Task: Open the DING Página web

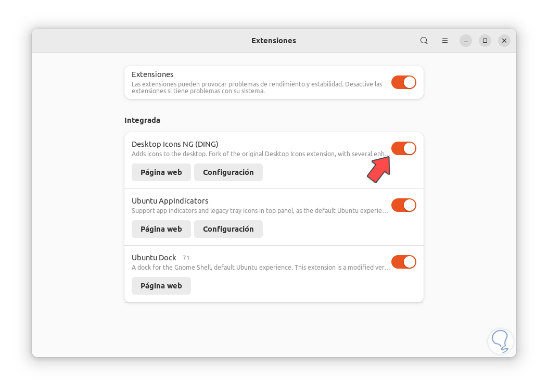Action: [161, 172]
